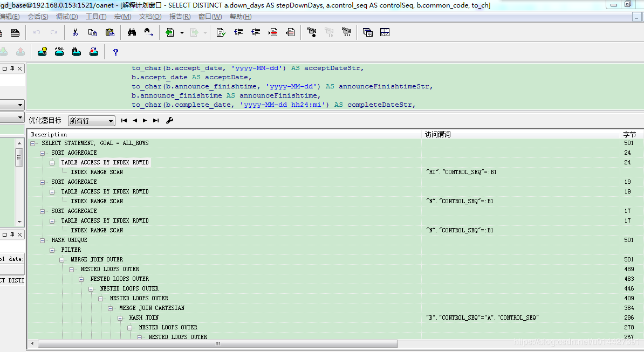Click the horizontal scrollbar thumb of plan tree
The image size is (644, 352).
(x=218, y=343)
